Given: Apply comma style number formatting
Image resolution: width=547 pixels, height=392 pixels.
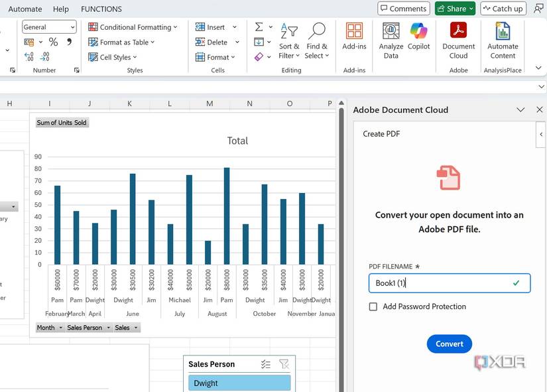Looking at the screenshot, I should point(69,41).
